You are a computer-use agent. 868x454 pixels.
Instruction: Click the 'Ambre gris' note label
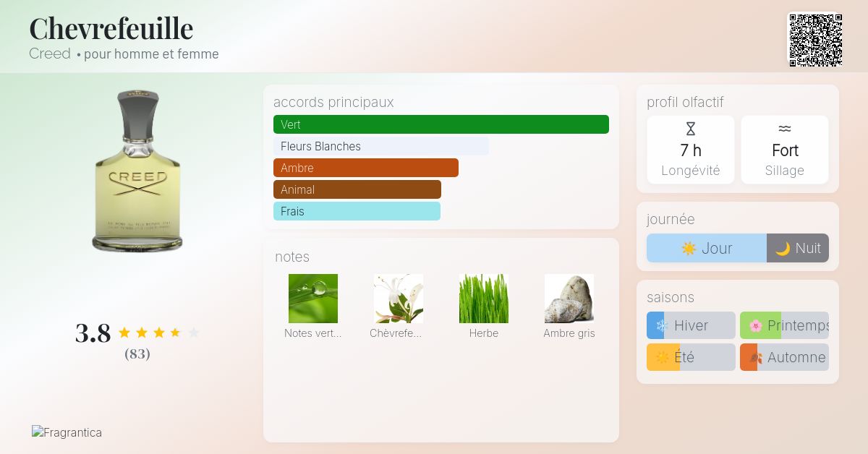569,333
